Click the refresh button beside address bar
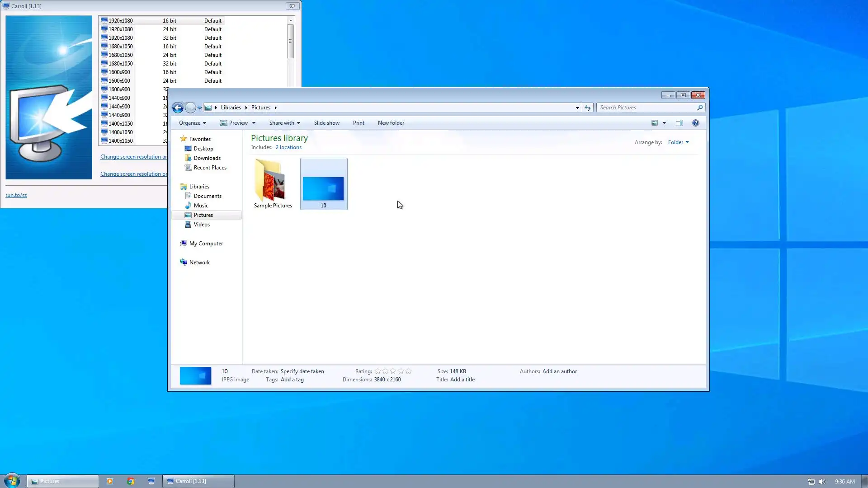The image size is (868, 488). [x=588, y=108]
